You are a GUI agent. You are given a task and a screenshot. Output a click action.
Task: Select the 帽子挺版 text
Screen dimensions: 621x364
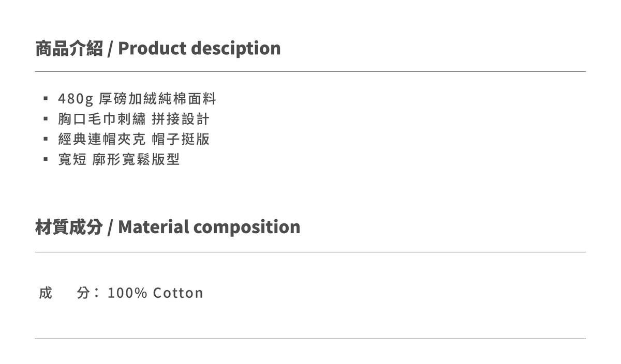(x=181, y=139)
